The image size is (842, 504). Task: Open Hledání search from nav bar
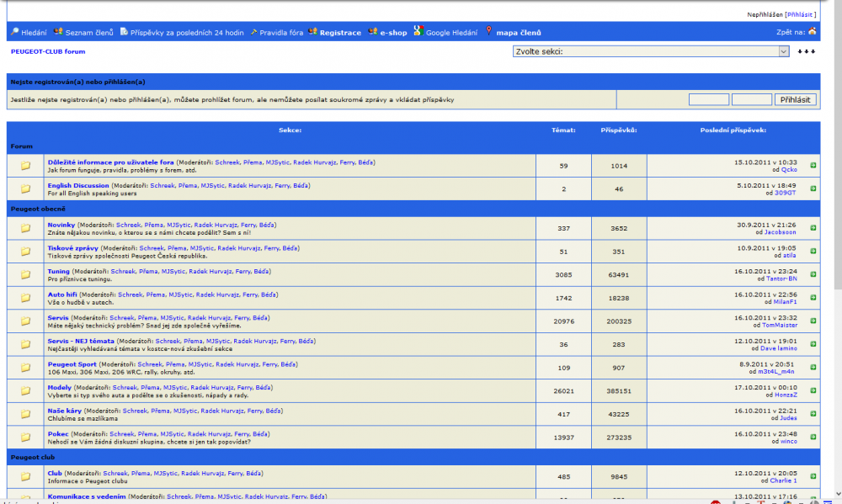34,33
